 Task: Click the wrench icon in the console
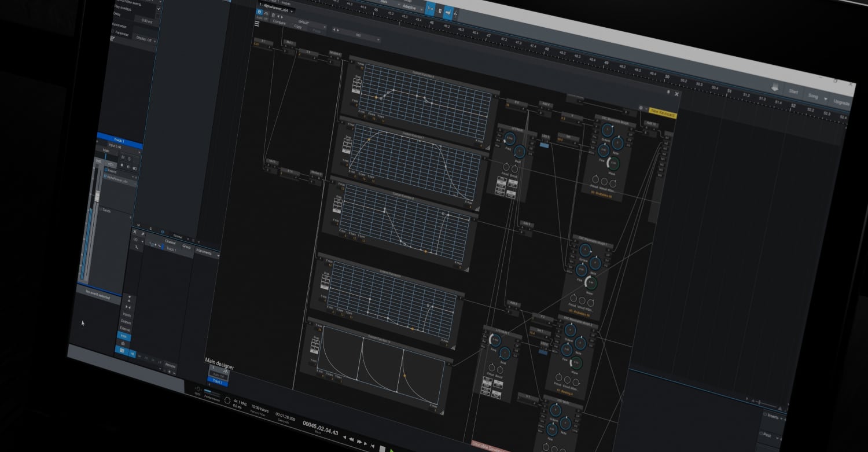[x=137, y=247]
